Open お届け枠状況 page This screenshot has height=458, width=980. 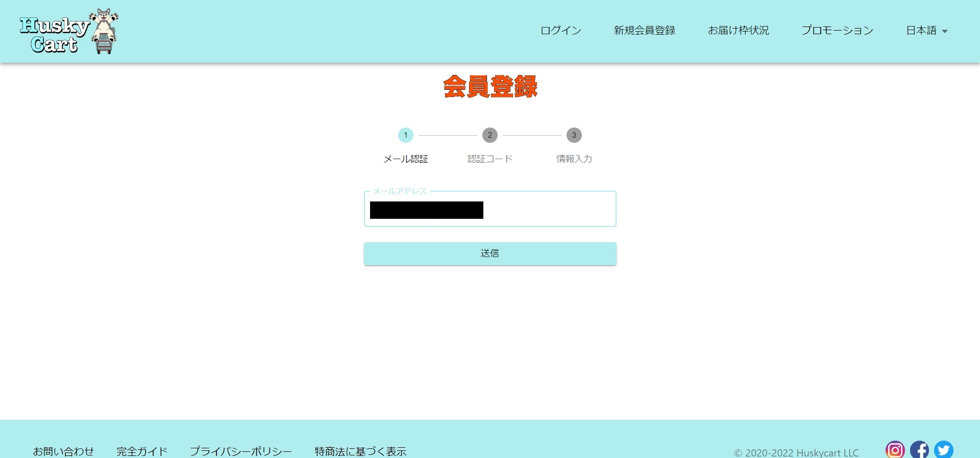point(739,31)
